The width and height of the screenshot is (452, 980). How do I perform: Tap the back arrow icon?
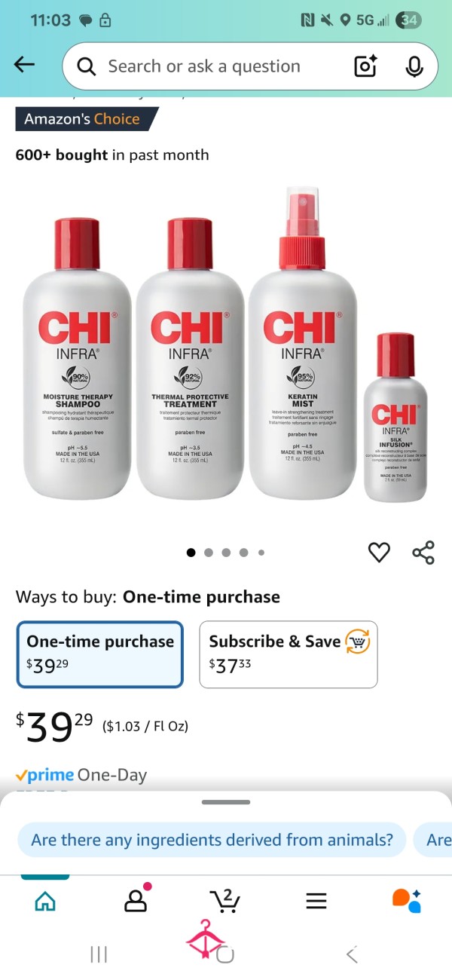tap(25, 66)
